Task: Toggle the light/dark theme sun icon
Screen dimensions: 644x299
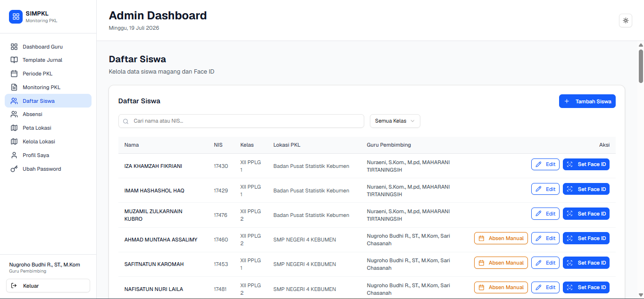Action: [626, 20]
